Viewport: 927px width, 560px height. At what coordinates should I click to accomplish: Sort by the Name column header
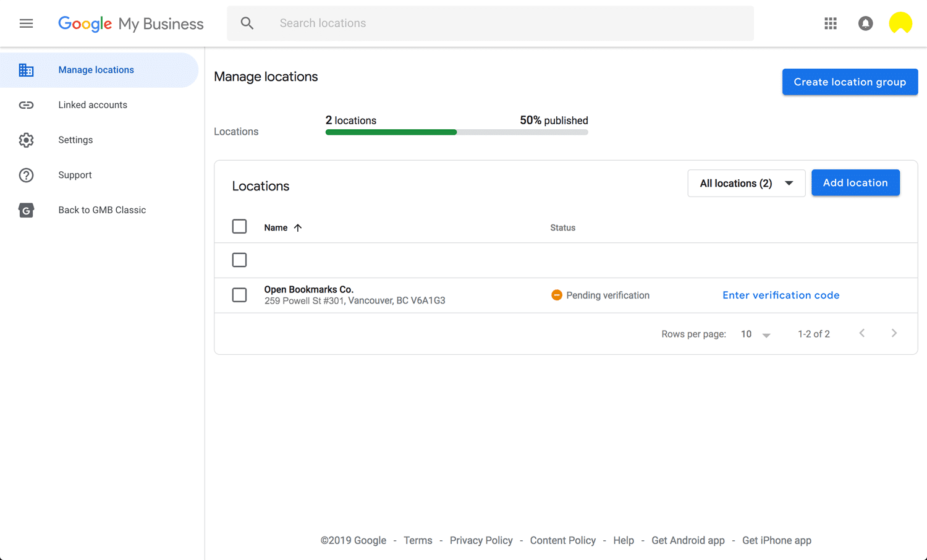[276, 227]
